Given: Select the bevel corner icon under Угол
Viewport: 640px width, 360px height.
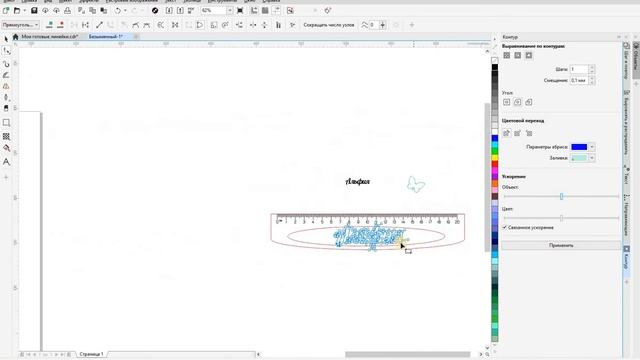Looking at the screenshot, I should click(529, 102).
